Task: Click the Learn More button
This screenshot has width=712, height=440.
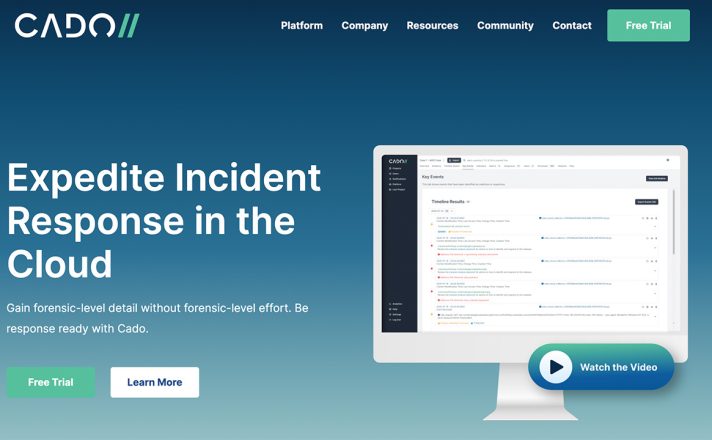Action: click(154, 382)
